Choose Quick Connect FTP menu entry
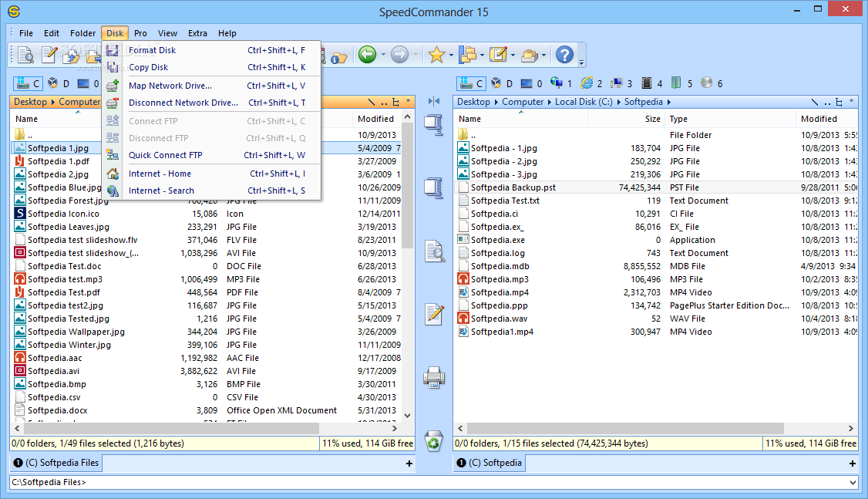868x499 pixels. 210,155
